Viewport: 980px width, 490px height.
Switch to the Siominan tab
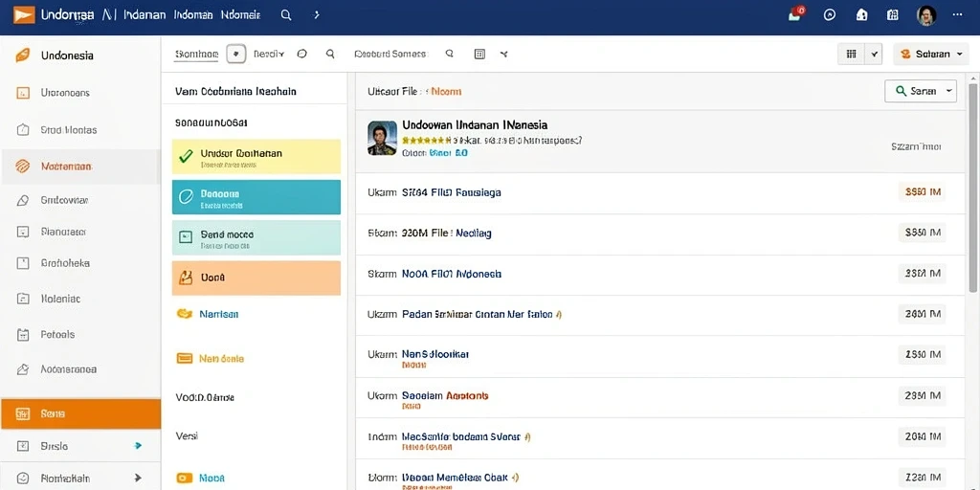click(196, 55)
